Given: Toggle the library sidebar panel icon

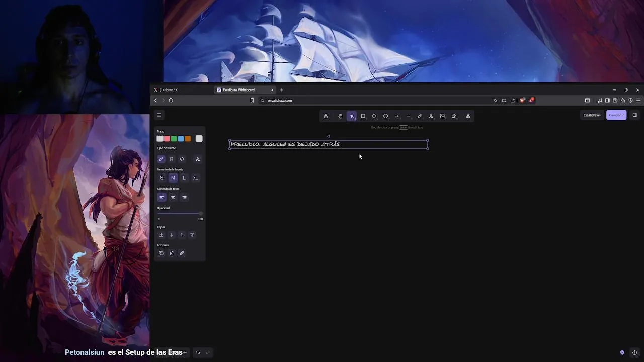Looking at the screenshot, I should click(x=634, y=115).
